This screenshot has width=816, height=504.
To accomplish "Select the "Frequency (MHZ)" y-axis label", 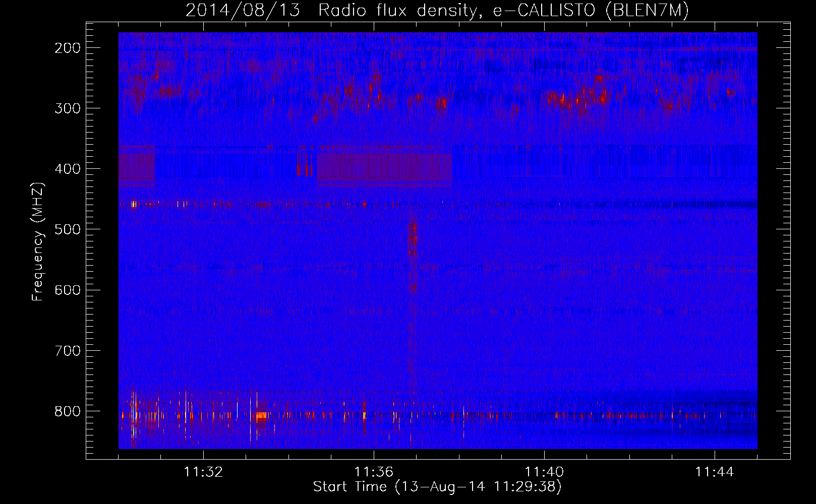I will click(38, 241).
